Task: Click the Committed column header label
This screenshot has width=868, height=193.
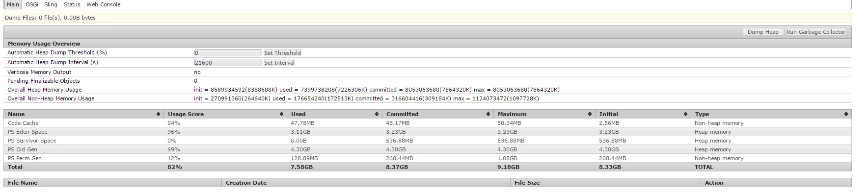Action: (402, 114)
